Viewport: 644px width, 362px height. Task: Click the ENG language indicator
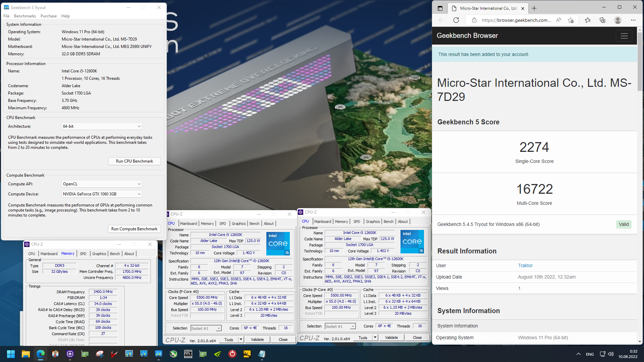click(590, 354)
